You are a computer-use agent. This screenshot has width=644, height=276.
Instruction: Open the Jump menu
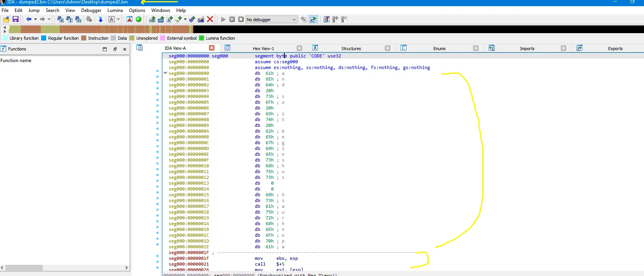(34, 10)
